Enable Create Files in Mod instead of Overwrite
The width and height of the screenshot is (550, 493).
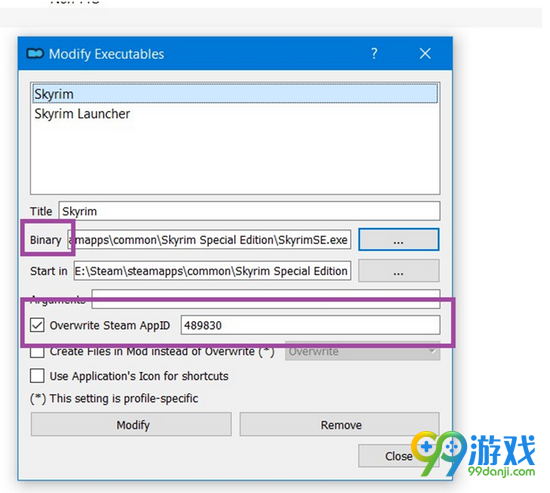pyautogui.click(x=37, y=351)
